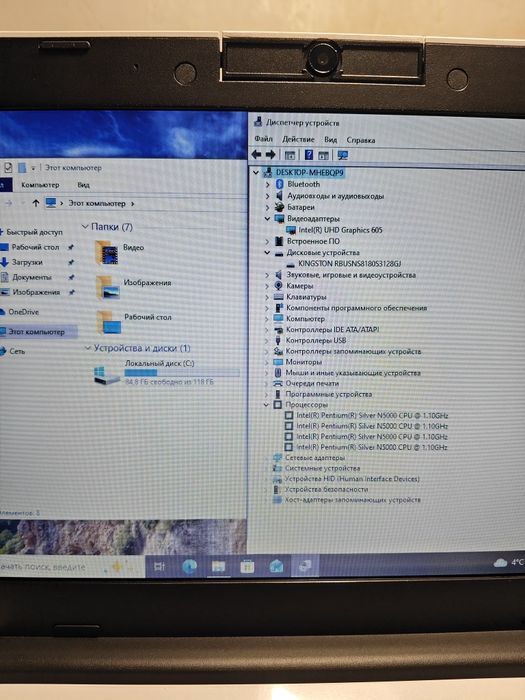The height and width of the screenshot is (700, 525).
Task: Open the Файл menu in Device Manager
Action: pyautogui.click(x=263, y=139)
